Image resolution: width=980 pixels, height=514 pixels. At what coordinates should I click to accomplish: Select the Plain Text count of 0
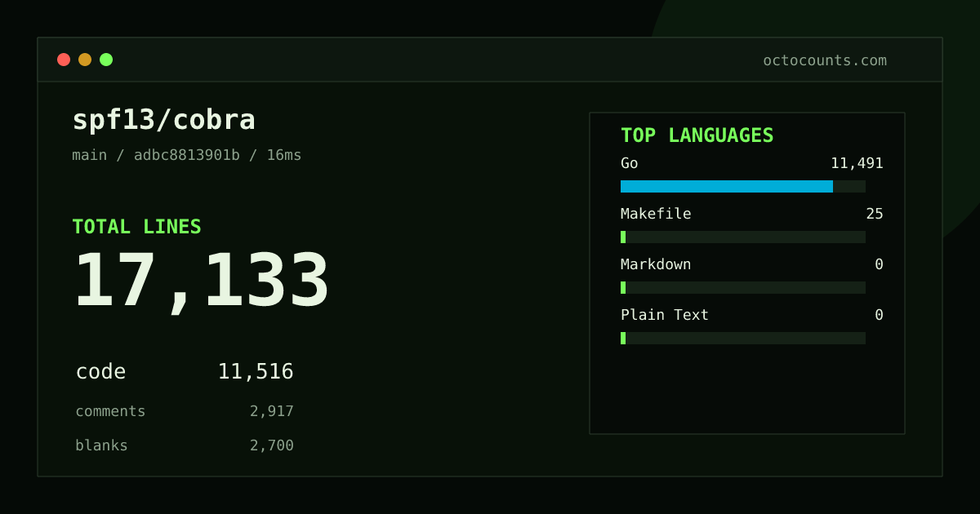point(879,315)
